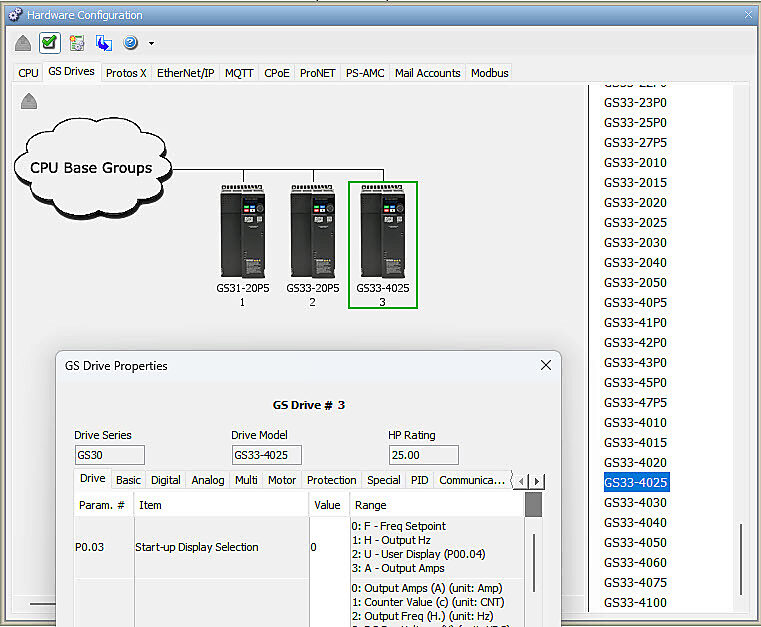Click the tab scroll right arrow
761x627 pixels.
[537, 481]
